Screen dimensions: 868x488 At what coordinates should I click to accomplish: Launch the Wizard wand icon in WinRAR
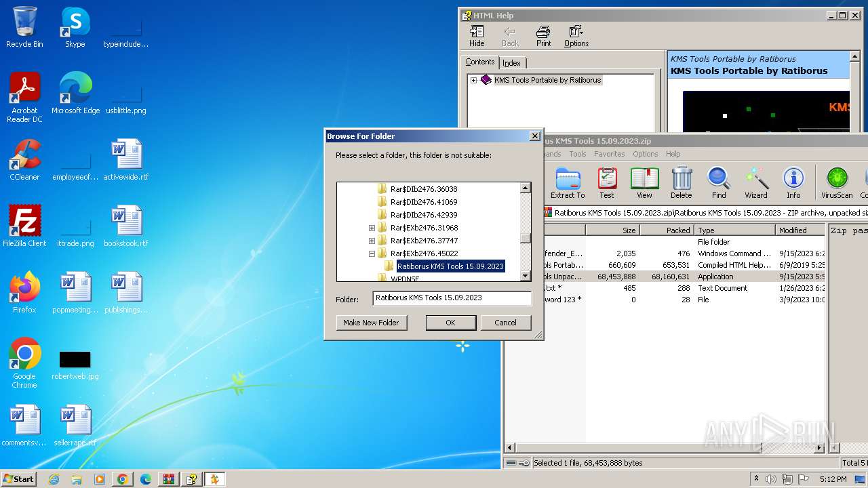pos(756,183)
